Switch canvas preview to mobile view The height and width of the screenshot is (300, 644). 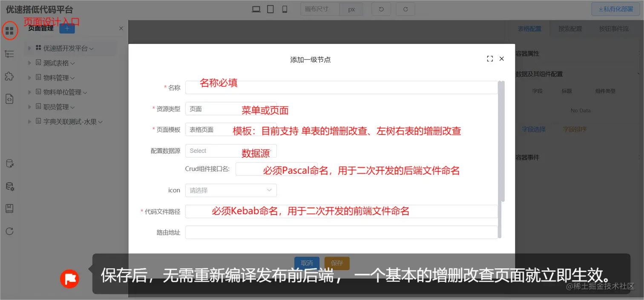pos(285,9)
